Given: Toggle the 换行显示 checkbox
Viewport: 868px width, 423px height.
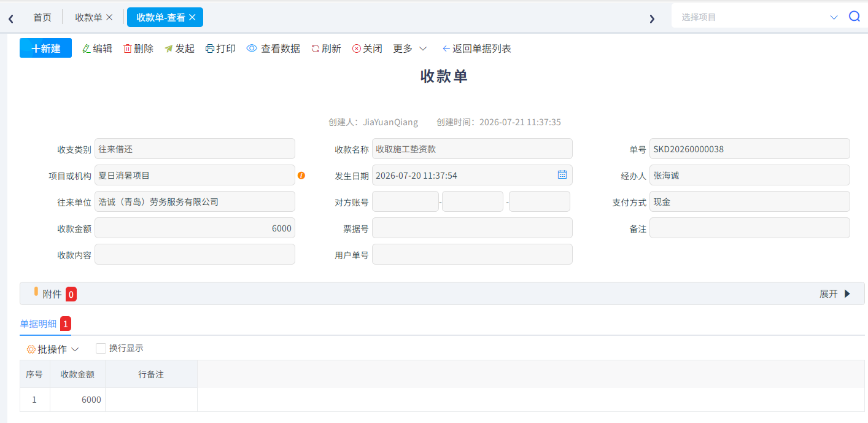Looking at the screenshot, I should click(101, 348).
